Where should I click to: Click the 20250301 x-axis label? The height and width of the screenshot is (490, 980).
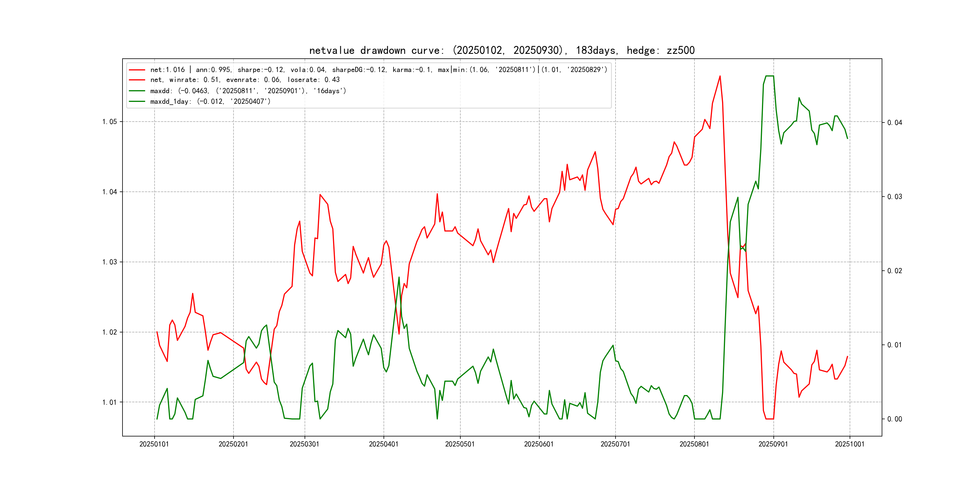pyautogui.click(x=304, y=444)
